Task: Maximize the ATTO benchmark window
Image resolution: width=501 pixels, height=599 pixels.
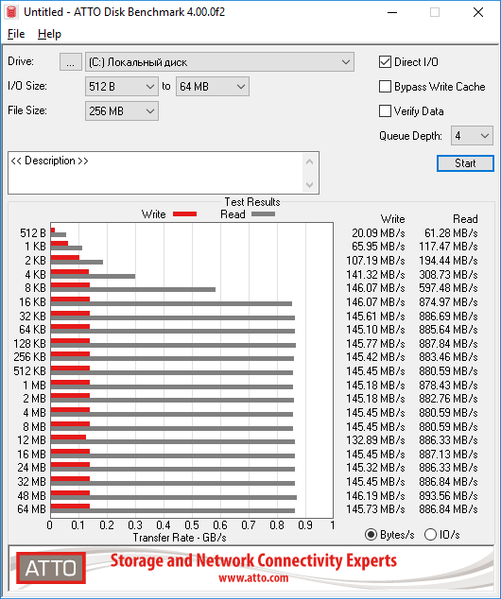Action: [x=435, y=12]
